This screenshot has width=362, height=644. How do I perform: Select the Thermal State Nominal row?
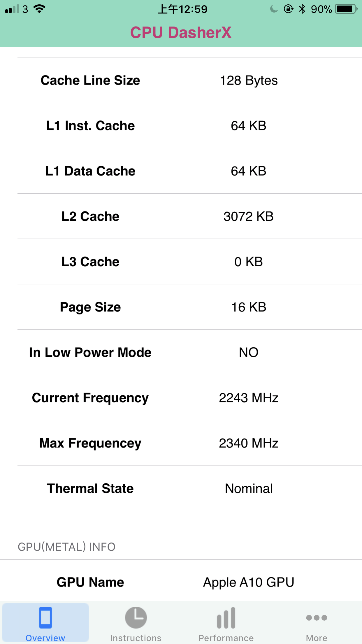(190, 488)
